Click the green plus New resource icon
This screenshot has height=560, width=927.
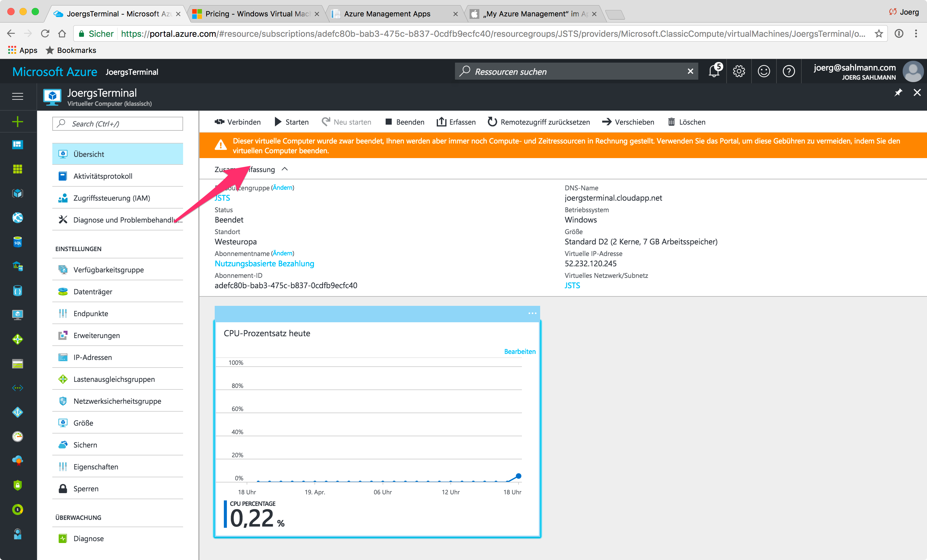[18, 122]
